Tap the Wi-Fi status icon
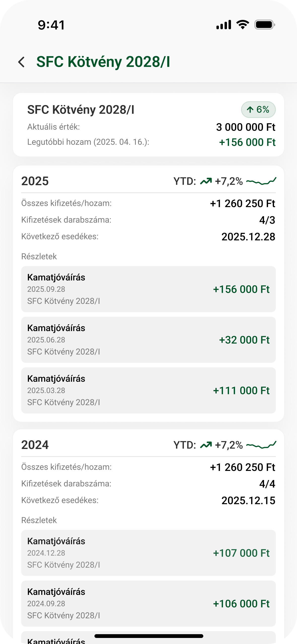The width and height of the screenshot is (297, 644). tap(243, 25)
